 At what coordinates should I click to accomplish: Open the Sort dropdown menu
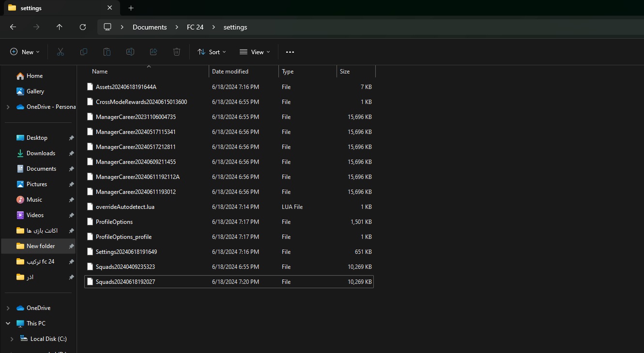coord(212,52)
